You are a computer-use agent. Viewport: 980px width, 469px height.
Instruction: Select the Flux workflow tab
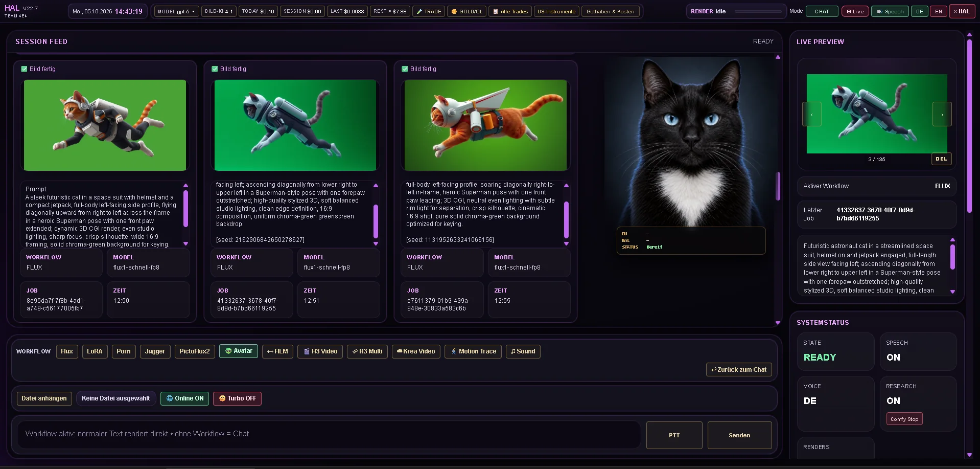coord(67,351)
